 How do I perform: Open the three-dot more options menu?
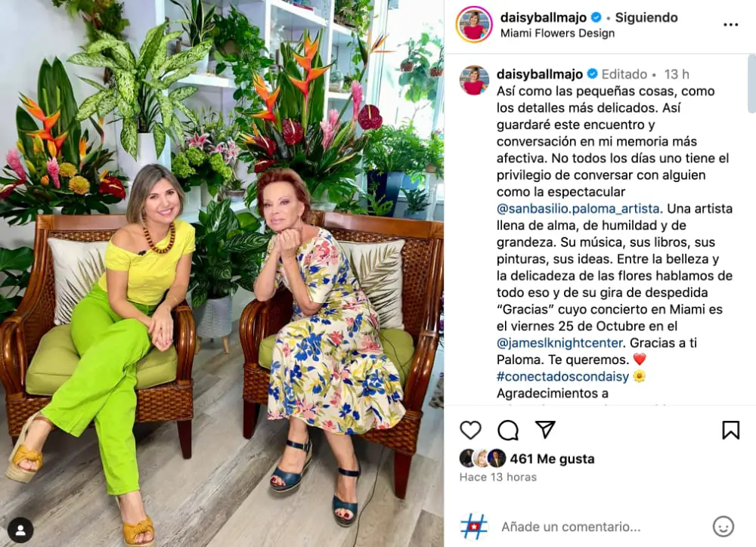point(730,25)
